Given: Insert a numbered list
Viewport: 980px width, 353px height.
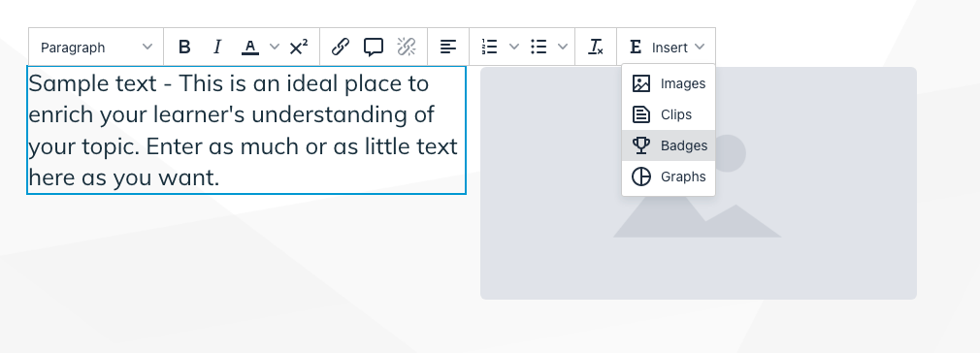Looking at the screenshot, I should point(489,47).
